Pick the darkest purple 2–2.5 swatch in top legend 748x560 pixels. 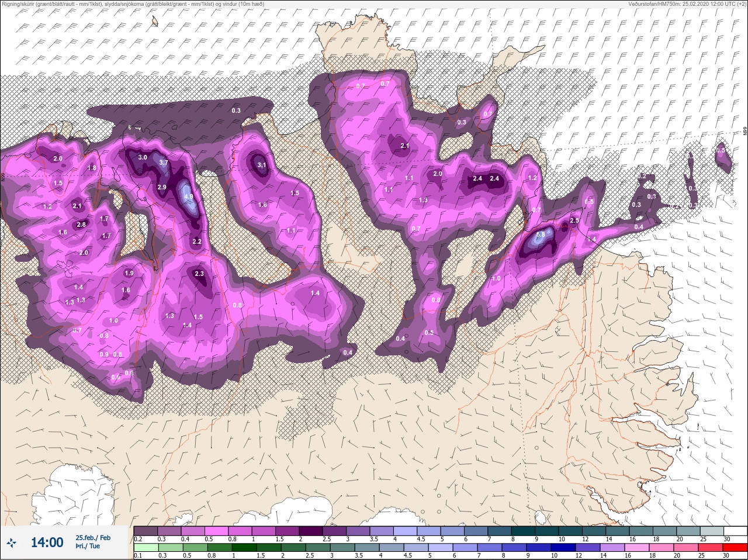click(x=311, y=531)
